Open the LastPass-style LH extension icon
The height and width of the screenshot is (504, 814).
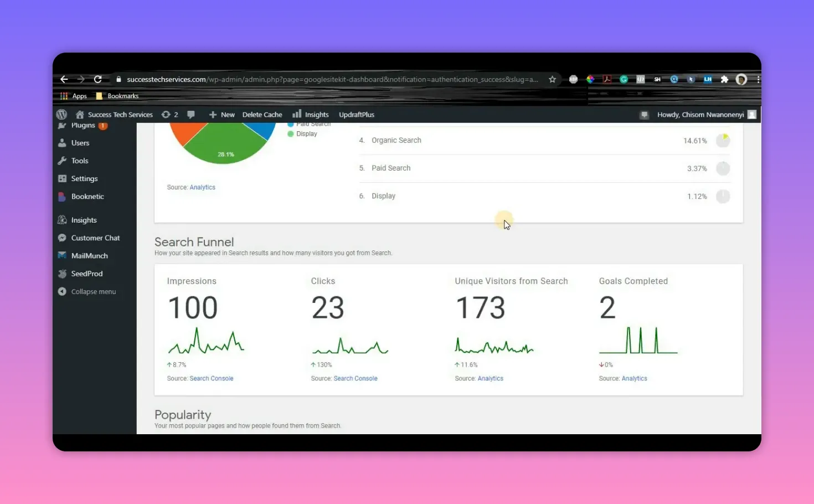coord(708,79)
